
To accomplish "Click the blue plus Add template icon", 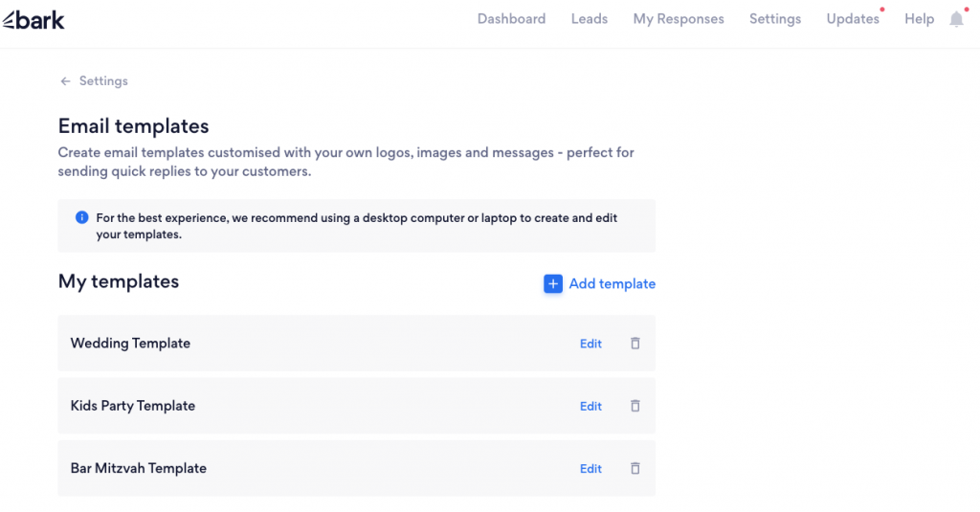I will click(553, 284).
